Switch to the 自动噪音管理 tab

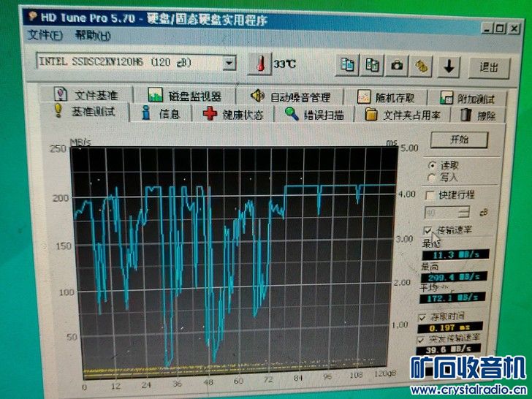pos(290,97)
